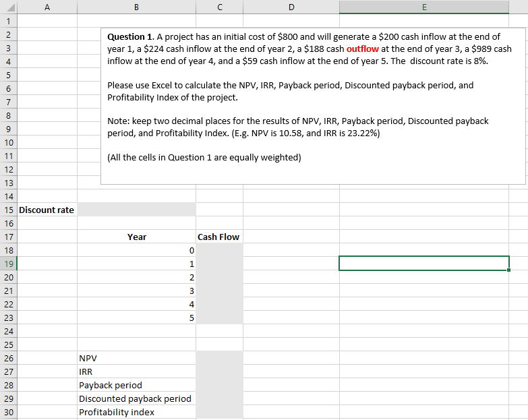Click the selected cell E19
The width and height of the screenshot is (528, 420).
(424, 263)
